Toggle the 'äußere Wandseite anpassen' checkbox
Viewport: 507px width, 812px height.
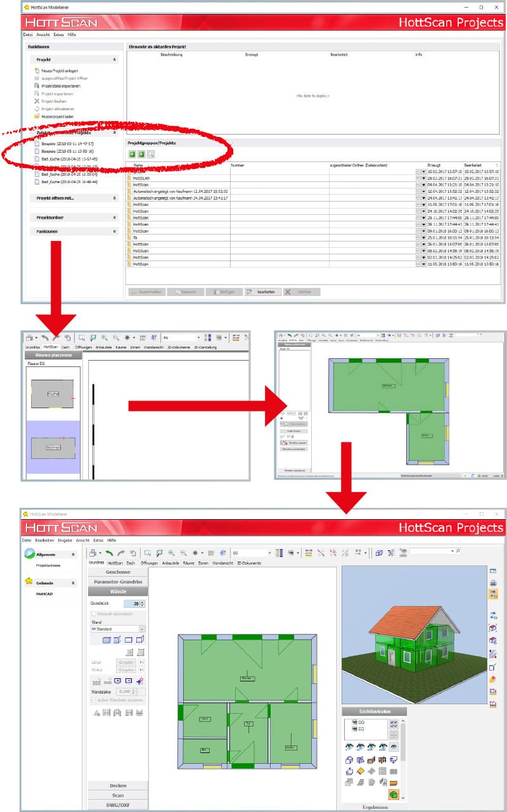[x=94, y=700]
